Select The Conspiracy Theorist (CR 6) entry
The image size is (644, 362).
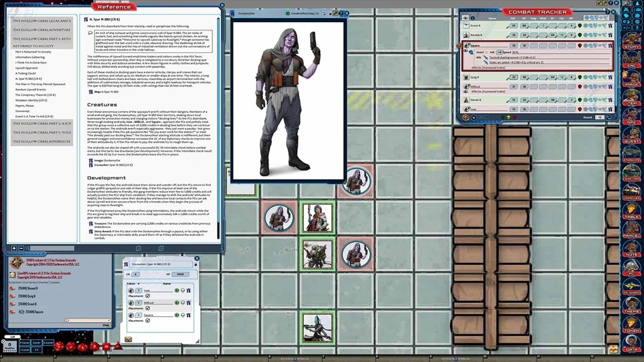coord(35,95)
